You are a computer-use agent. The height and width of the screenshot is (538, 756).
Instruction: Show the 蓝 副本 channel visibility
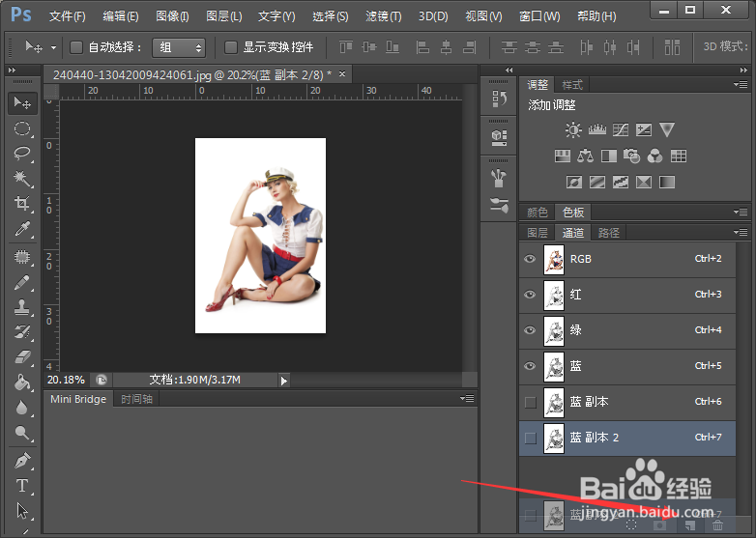pyautogui.click(x=531, y=402)
